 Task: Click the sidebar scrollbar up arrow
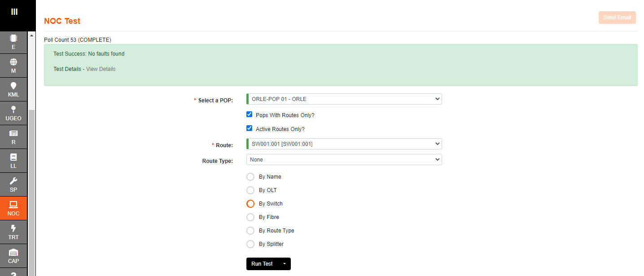tap(31, 35)
